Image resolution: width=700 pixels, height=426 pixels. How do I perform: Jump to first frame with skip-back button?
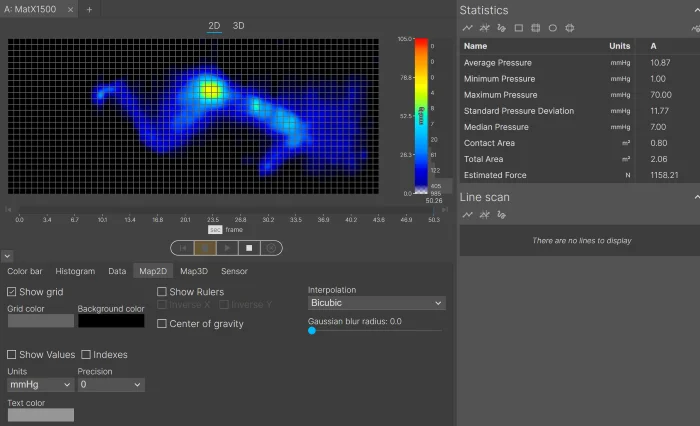pos(183,247)
